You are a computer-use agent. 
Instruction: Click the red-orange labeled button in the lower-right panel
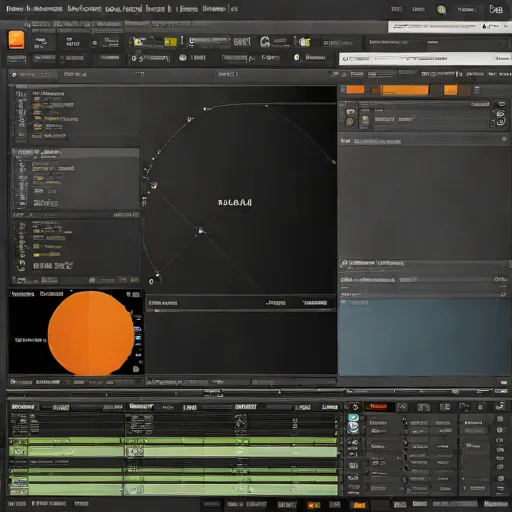(379, 407)
